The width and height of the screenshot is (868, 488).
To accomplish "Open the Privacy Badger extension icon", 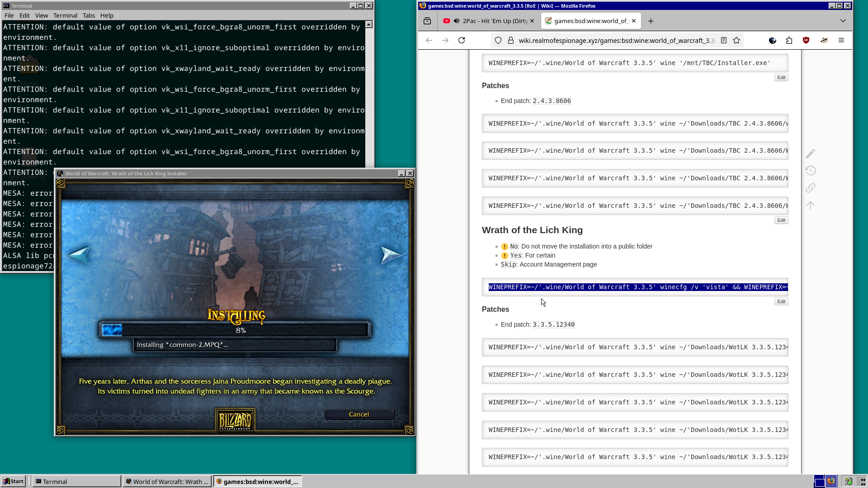I will [824, 40].
